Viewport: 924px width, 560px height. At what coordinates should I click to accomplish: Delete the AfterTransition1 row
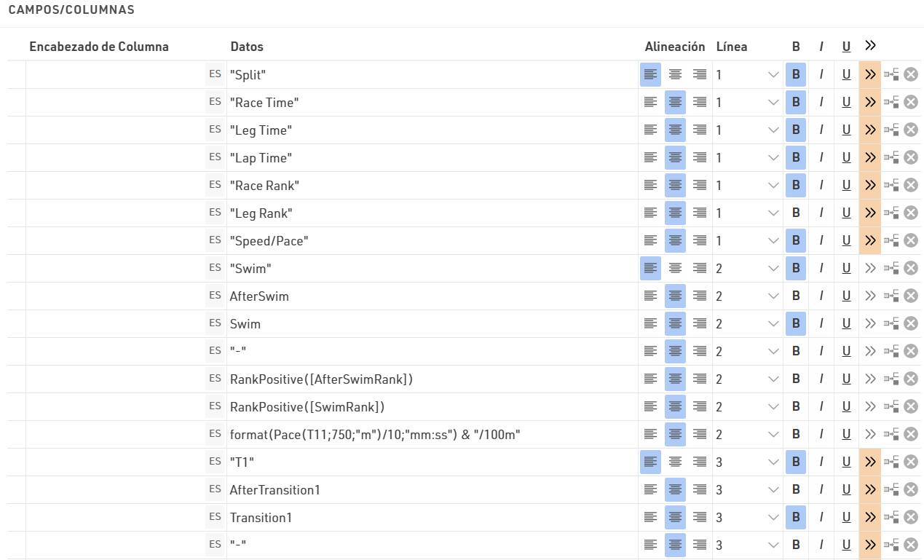pyautogui.click(x=910, y=489)
